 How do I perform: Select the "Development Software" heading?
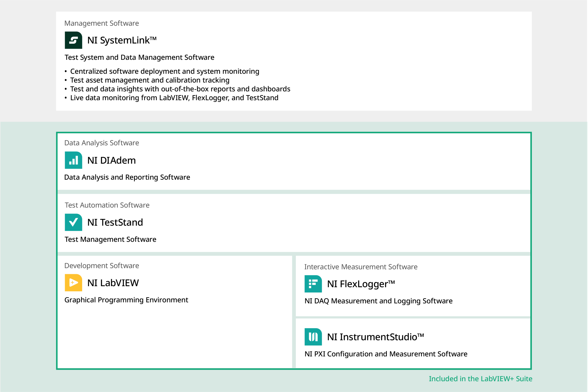click(x=102, y=266)
